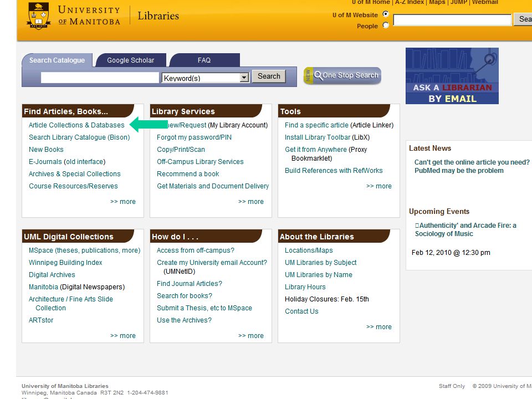
Task: Focus the top website search field
Action: 452,20
